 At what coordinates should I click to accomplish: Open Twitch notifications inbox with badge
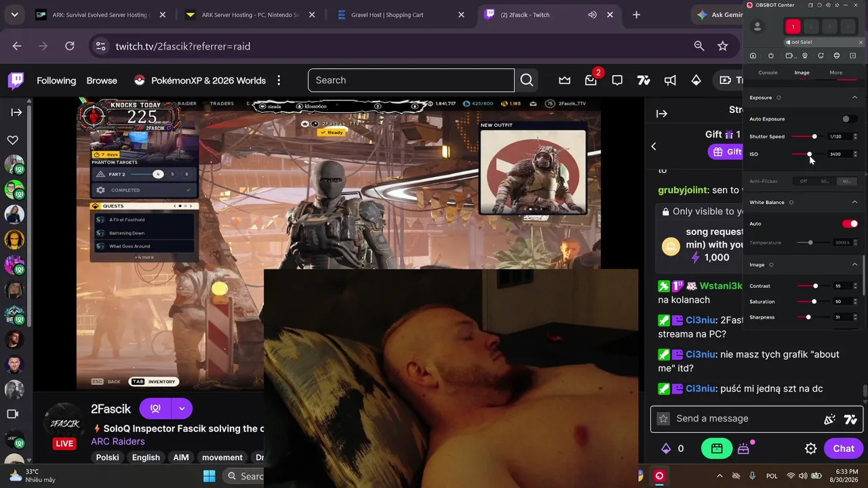click(x=591, y=80)
